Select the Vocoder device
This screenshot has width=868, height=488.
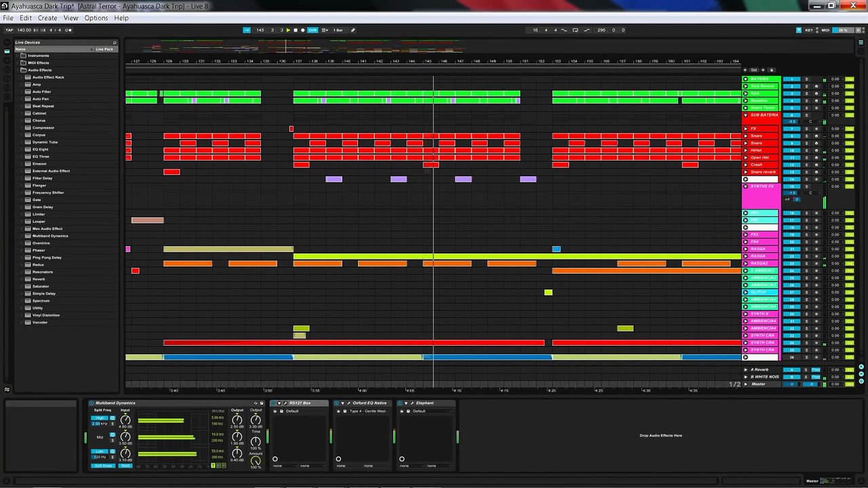coord(40,323)
